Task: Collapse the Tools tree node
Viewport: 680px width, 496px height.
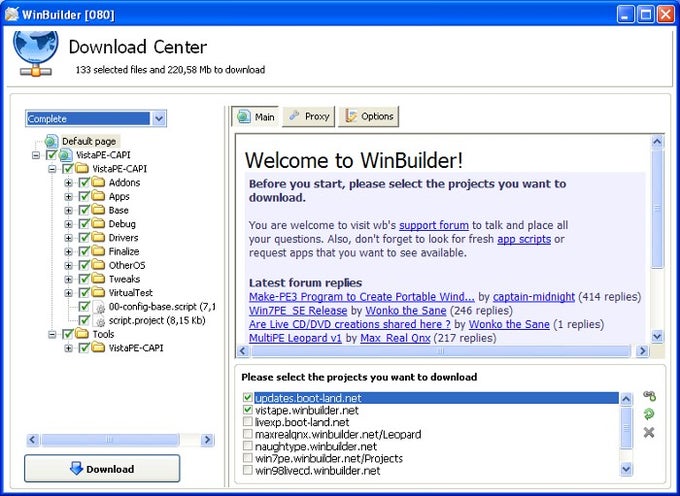Action: 52,334
